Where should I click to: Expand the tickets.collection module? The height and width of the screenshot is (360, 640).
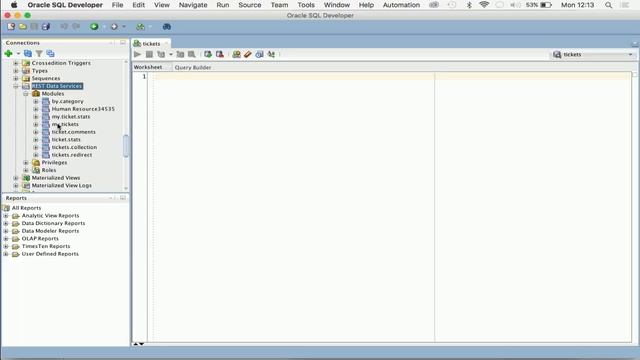click(36, 147)
